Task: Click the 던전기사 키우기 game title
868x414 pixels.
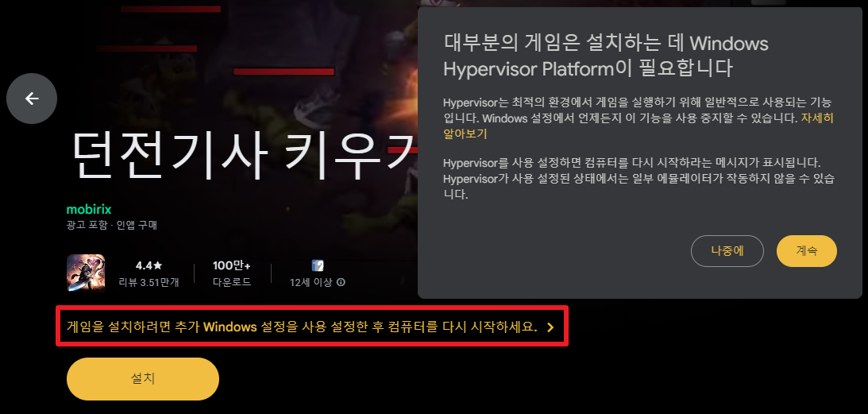Action: point(245,155)
